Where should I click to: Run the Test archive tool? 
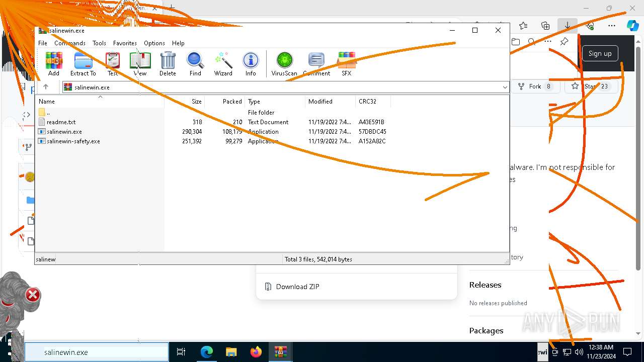[x=113, y=64]
